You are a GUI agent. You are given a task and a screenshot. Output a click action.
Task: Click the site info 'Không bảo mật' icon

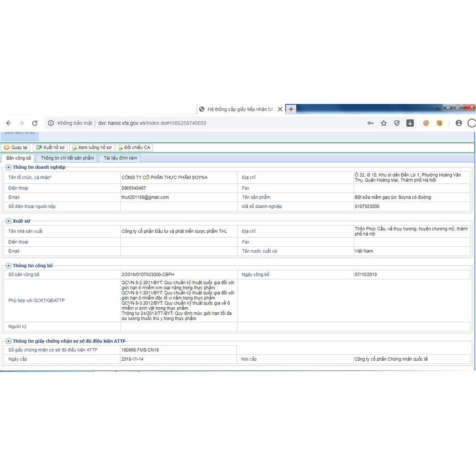click(x=51, y=123)
